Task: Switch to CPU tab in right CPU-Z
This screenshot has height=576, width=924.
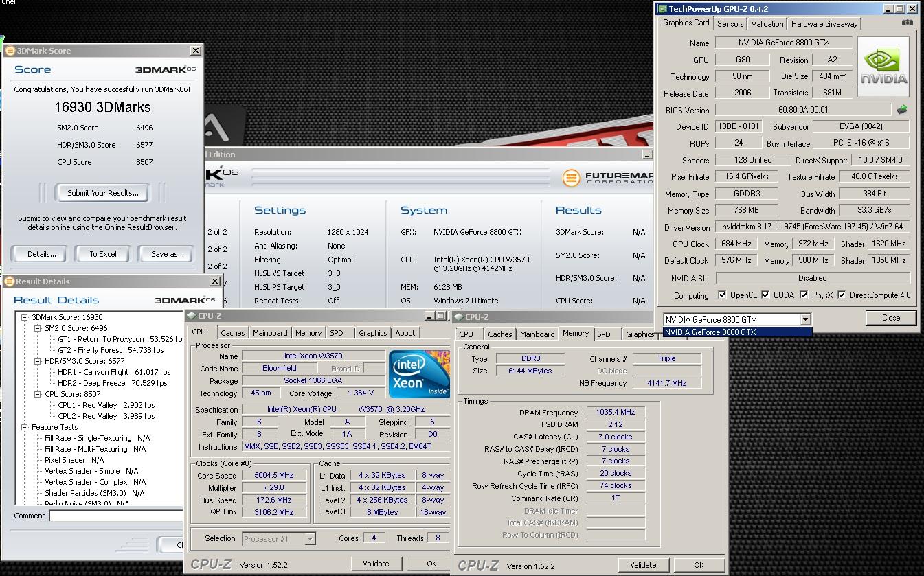Action: pyautogui.click(x=466, y=334)
